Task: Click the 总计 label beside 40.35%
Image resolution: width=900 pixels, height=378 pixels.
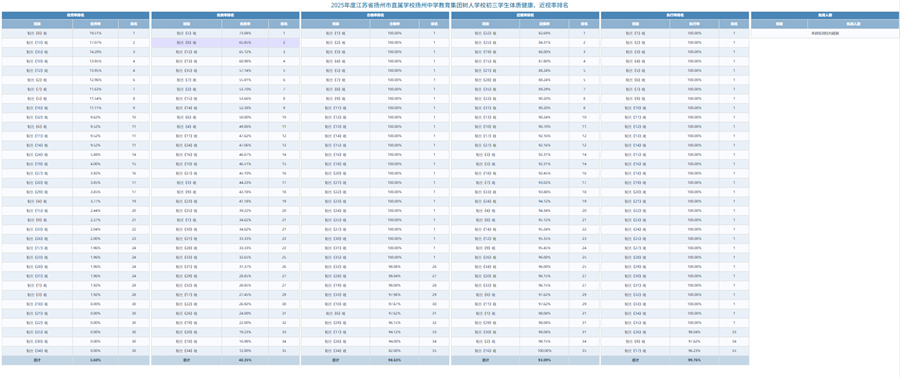Action: [x=187, y=360]
